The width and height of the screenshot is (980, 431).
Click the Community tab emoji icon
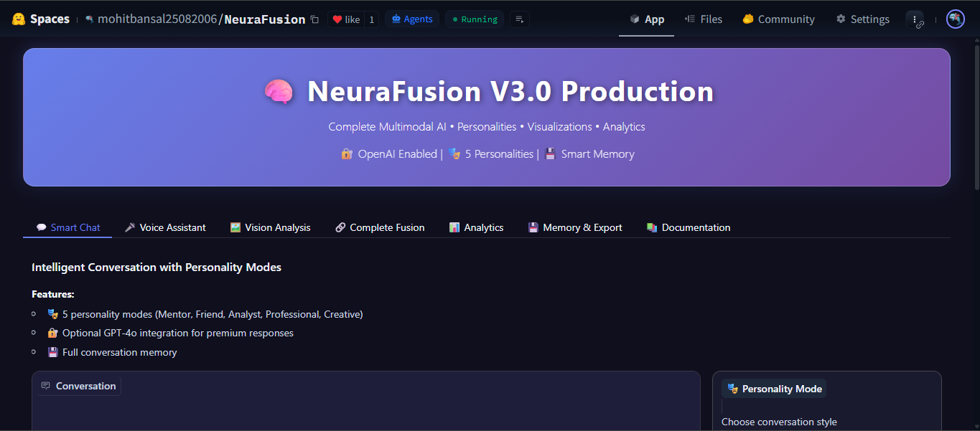pyautogui.click(x=747, y=19)
